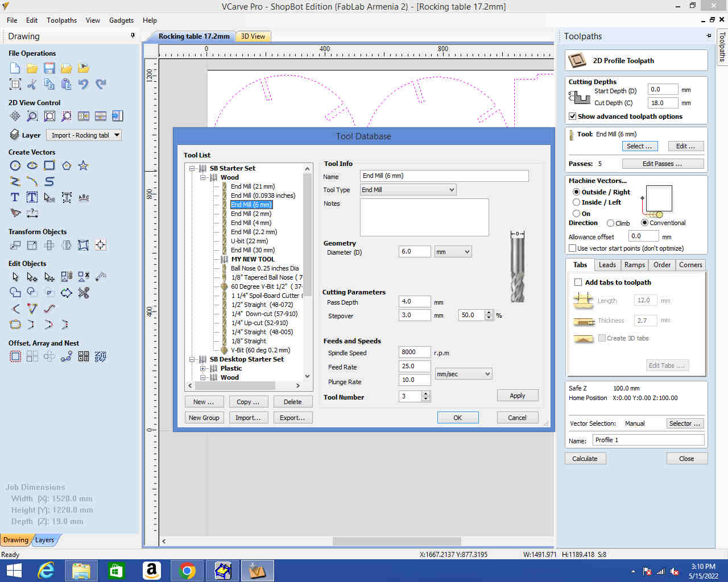The height and width of the screenshot is (582, 728).
Task: Click the Redo arrow icon
Action: (x=101, y=84)
